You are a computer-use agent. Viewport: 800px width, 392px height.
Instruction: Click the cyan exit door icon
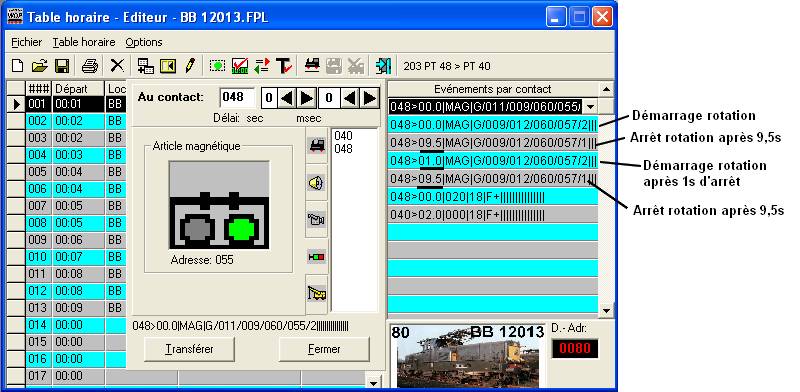[x=383, y=66]
